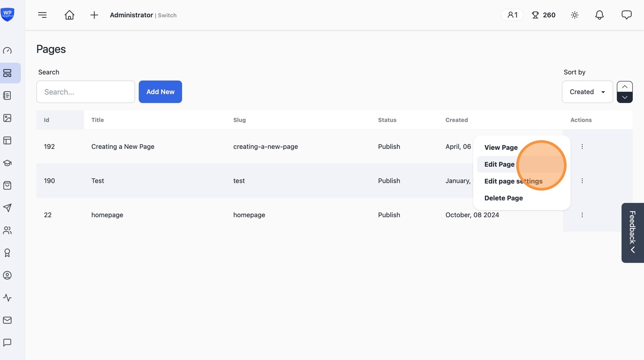Open actions menu for Creating a New Page
644x360 pixels.
point(582,147)
